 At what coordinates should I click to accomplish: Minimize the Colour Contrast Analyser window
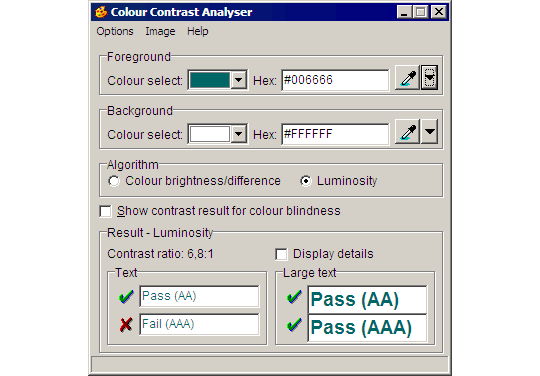click(404, 12)
